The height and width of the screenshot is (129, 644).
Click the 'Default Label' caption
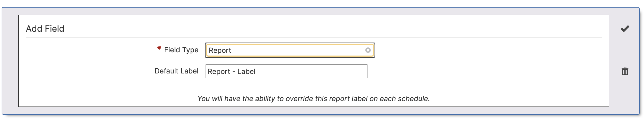tap(176, 71)
